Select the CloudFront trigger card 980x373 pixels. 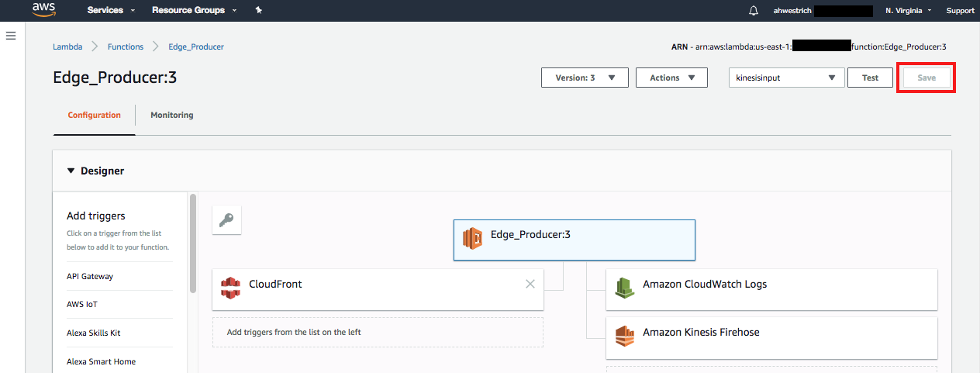[378, 289]
